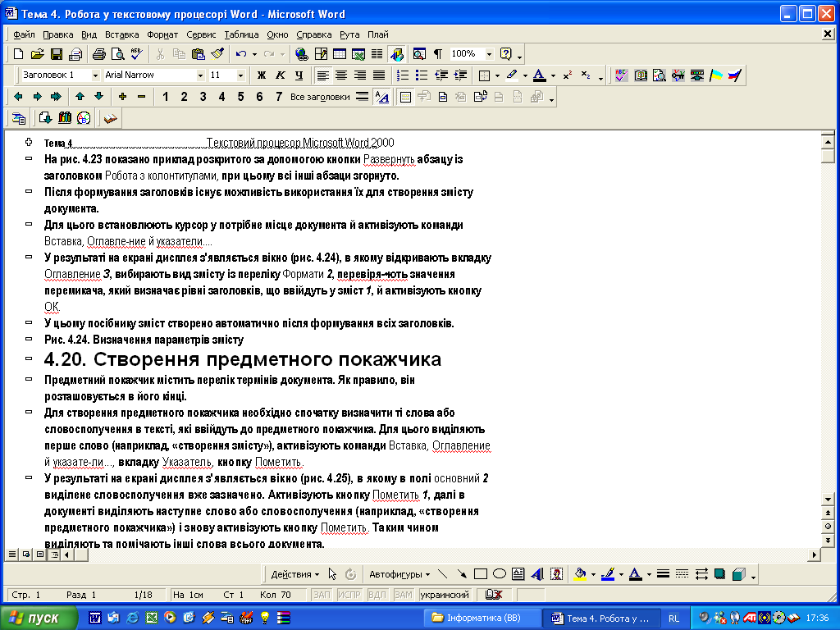Click Все заголовки outline button

point(320,97)
